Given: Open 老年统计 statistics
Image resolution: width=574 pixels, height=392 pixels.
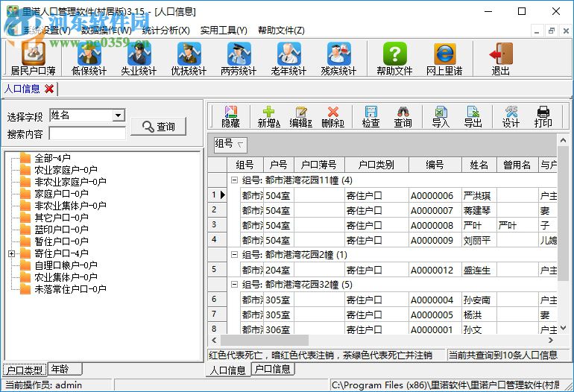Looking at the screenshot, I should point(288,58).
